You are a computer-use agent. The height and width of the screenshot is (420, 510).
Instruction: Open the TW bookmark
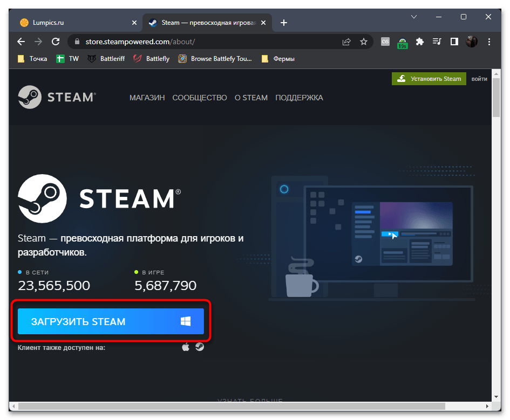pos(67,59)
